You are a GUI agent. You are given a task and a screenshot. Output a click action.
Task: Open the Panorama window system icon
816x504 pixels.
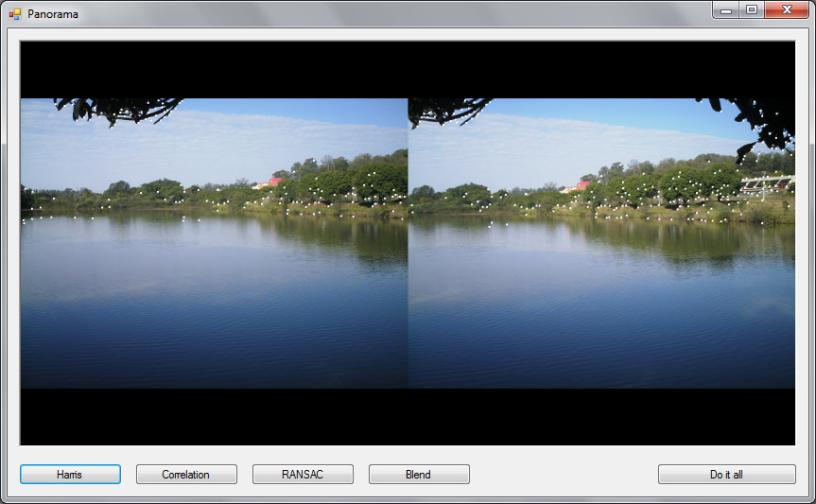pyautogui.click(x=14, y=14)
